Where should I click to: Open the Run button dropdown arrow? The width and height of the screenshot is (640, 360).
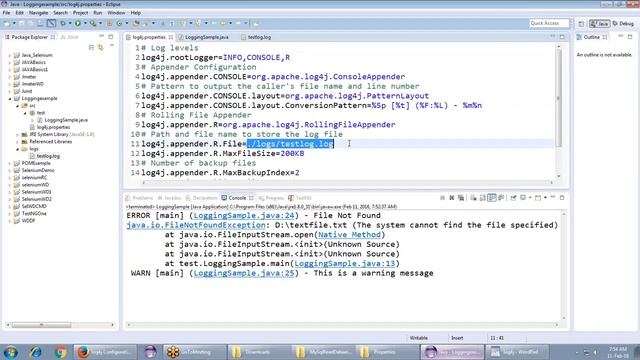pyautogui.click(x=84, y=23)
